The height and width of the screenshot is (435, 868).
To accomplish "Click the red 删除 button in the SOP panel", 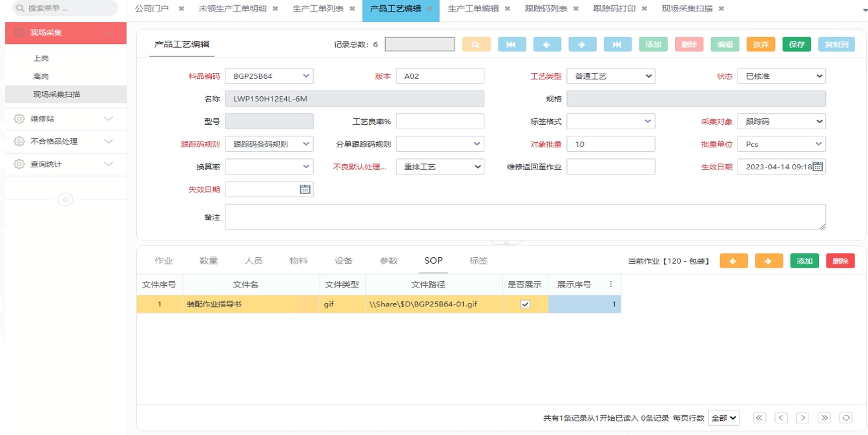I will point(840,261).
